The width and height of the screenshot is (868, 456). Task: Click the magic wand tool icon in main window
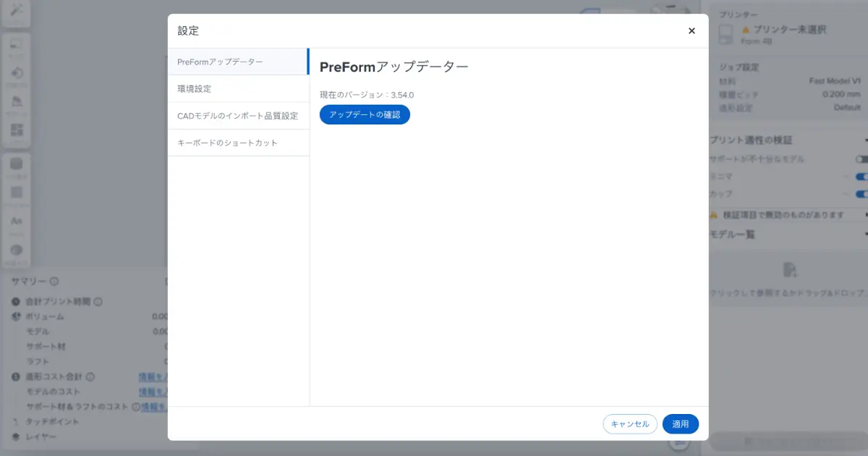tap(16, 12)
